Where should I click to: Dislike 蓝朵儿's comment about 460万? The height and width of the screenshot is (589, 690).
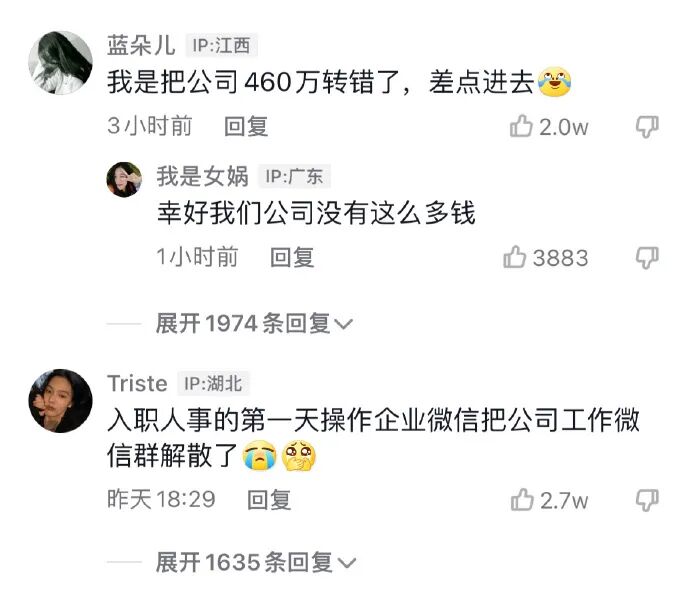647,127
